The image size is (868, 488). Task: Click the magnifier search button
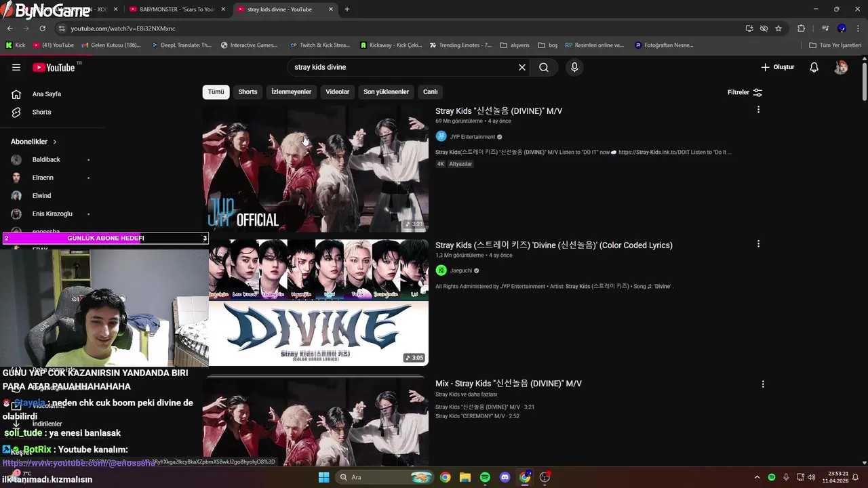pyautogui.click(x=544, y=67)
